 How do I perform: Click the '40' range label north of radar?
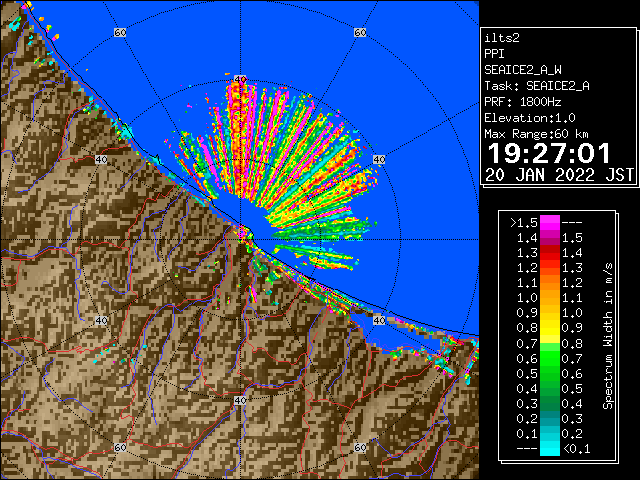pyautogui.click(x=240, y=79)
